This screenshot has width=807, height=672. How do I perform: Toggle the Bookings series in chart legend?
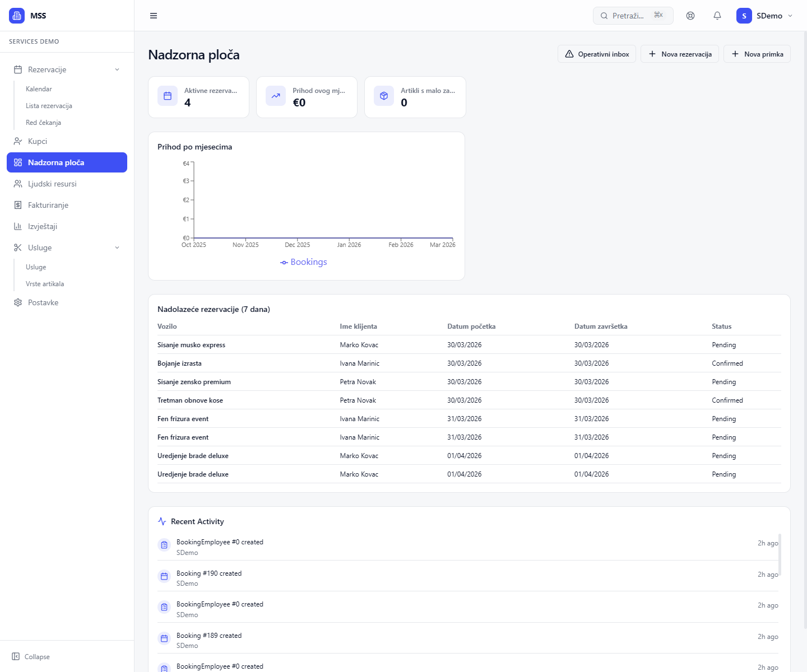tap(304, 262)
